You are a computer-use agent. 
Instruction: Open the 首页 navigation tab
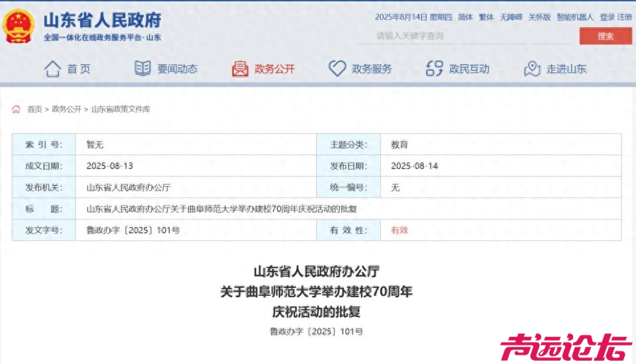(x=79, y=69)
